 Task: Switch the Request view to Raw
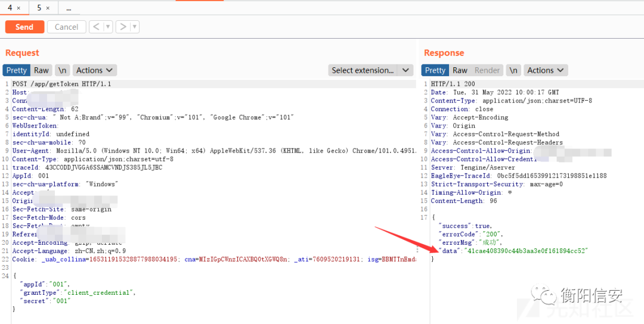41,70
